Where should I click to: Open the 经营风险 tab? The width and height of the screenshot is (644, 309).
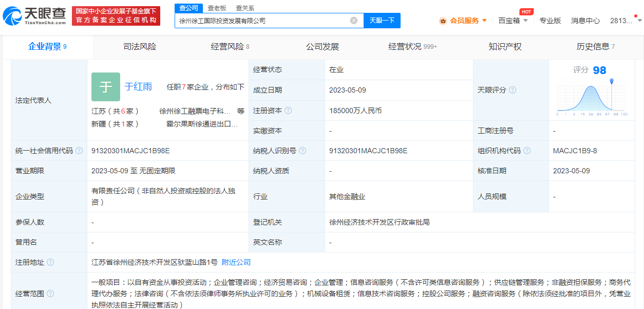coord(230,46)
